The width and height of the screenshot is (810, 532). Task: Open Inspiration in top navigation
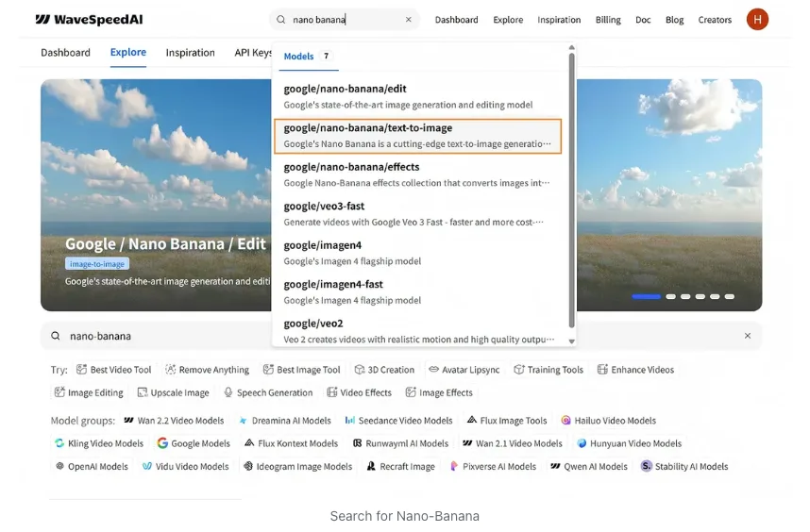click(559, 20)
